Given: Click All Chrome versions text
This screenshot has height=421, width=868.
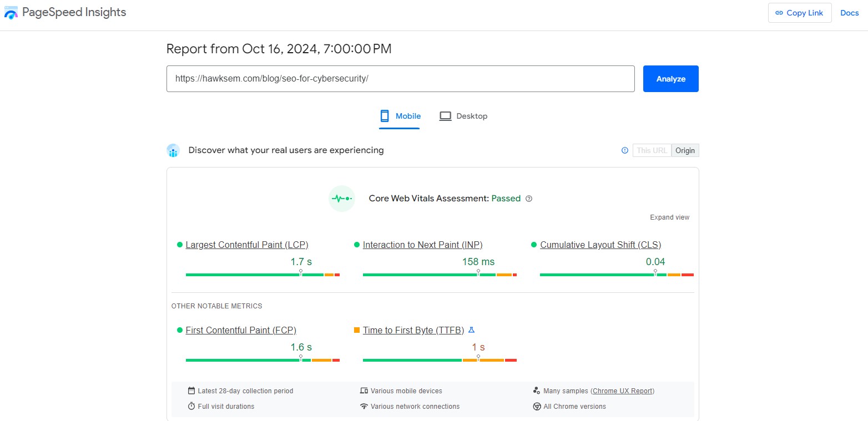Looking at the screenshot, I should (x=574, y=407).
